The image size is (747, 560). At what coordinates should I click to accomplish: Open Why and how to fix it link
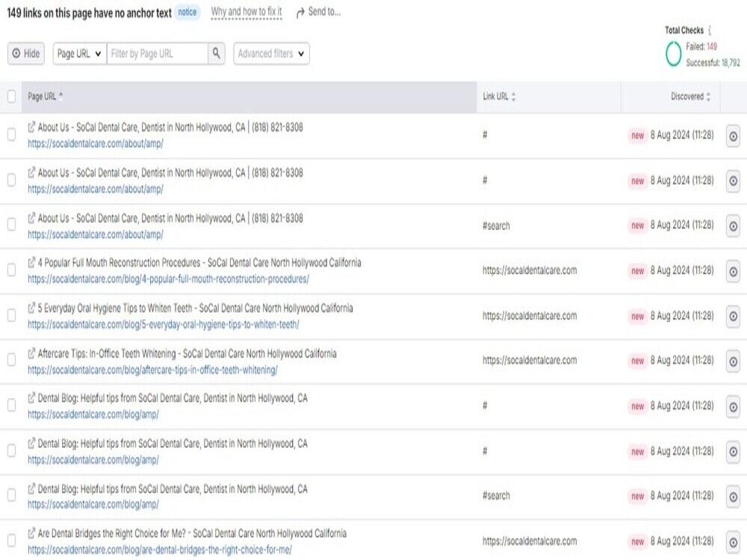click(x=247, y=12)
